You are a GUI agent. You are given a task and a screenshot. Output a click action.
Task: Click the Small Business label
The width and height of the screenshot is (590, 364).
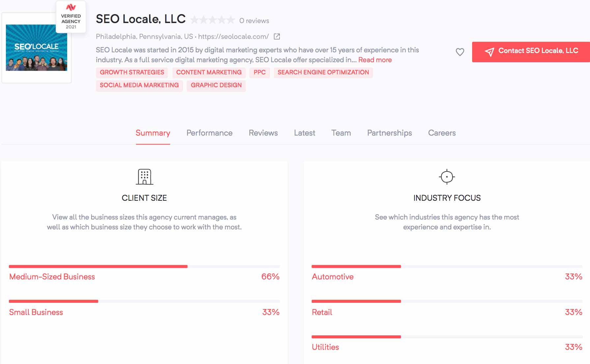click(x=36, y=312)
